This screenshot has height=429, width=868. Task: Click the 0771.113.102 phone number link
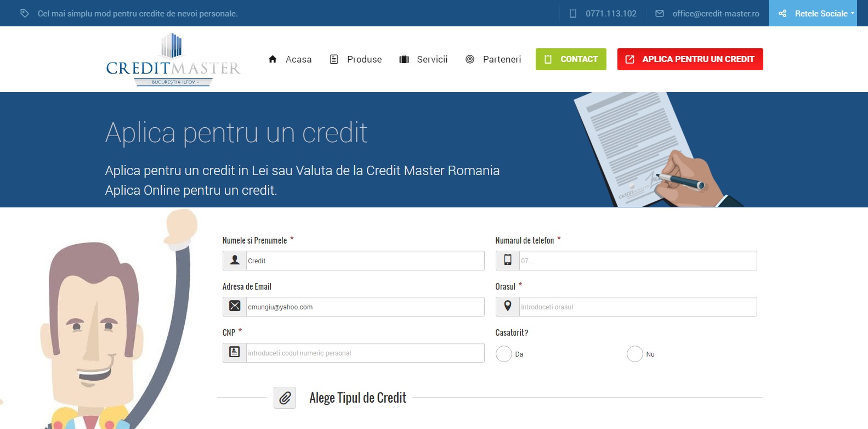(x=610, y=13)
